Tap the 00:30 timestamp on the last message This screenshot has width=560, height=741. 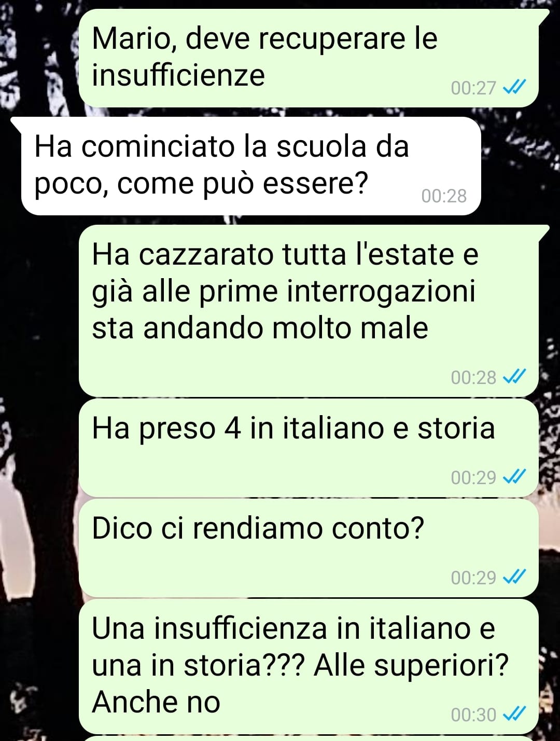(473, 715)
